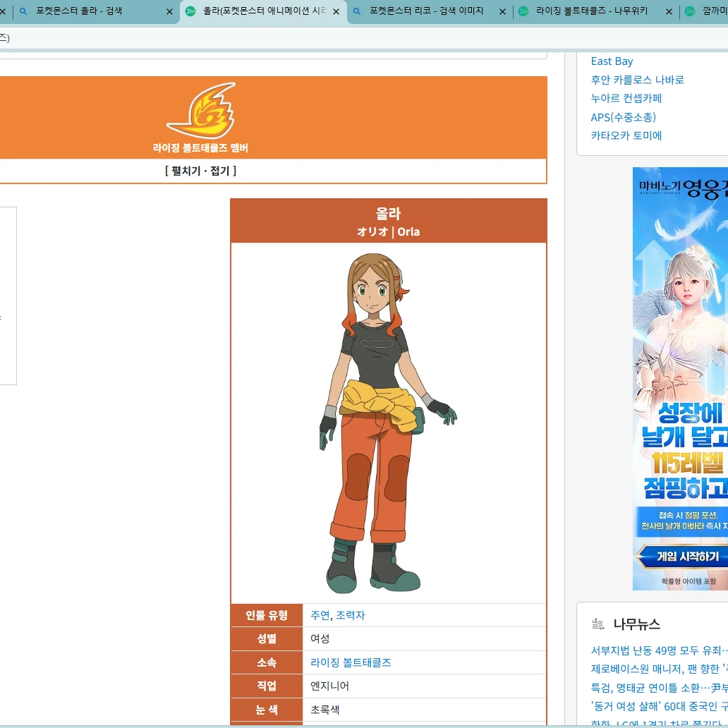Screen dimensions: 728x728
Task: Close the 라이징 볼트태클즈 나무위키 tab
Action: (669, 11)
